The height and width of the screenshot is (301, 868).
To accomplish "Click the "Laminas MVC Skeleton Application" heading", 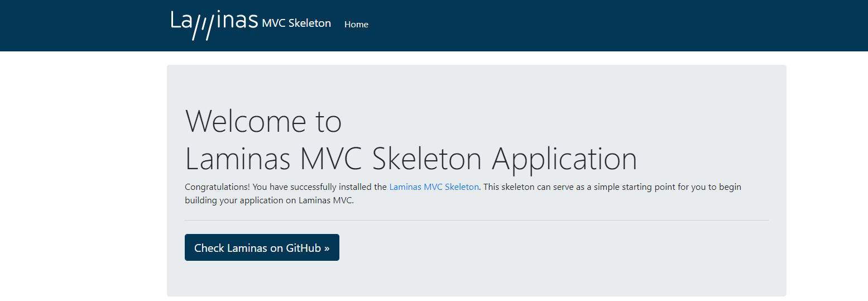I will tap(411, 159).
